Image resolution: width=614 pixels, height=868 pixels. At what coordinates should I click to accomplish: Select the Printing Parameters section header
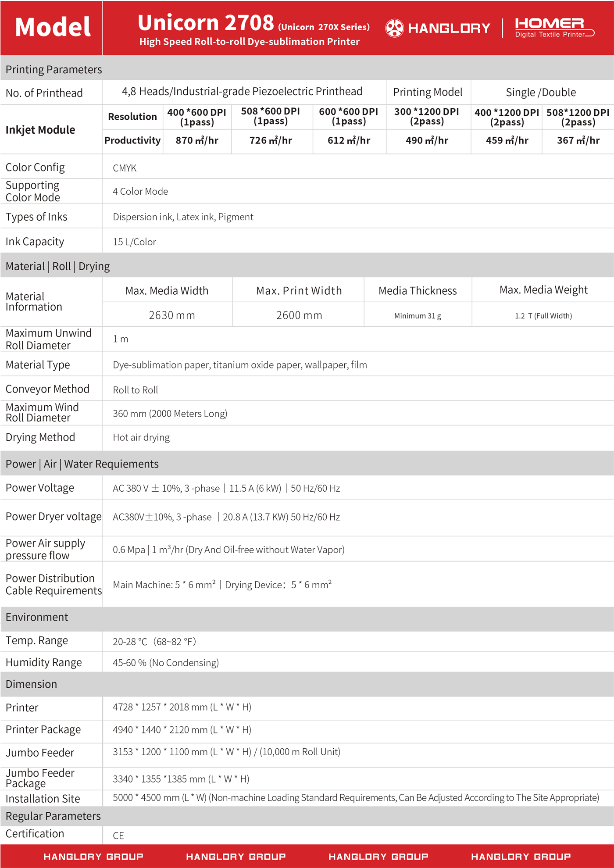[x=54, y=69]
